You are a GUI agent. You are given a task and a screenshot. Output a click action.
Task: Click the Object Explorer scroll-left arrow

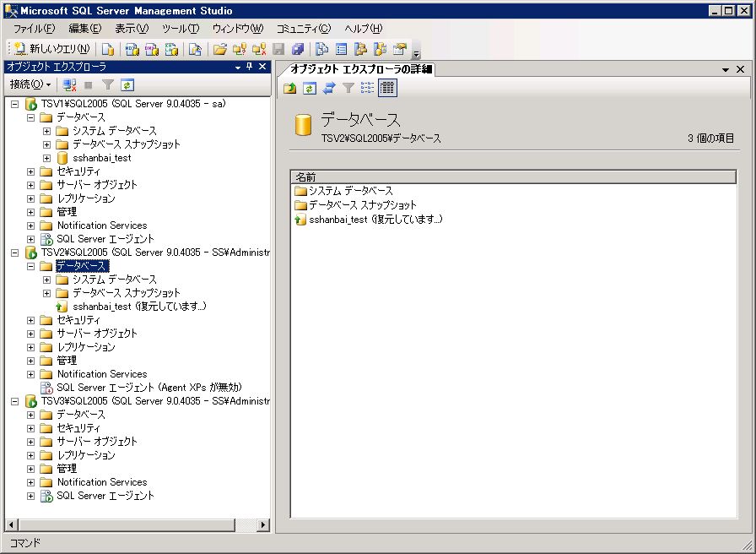(12, 525)
